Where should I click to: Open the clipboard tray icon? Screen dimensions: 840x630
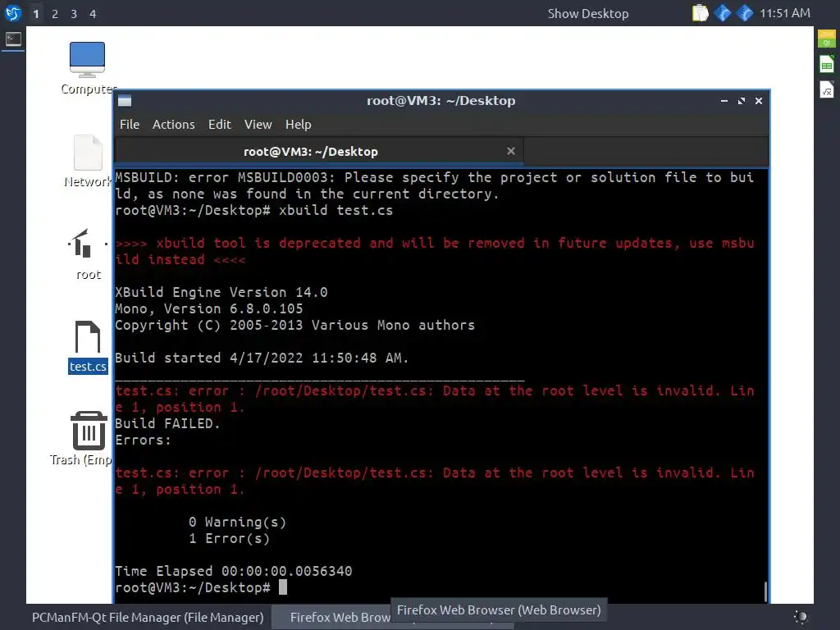pos(701,13)
